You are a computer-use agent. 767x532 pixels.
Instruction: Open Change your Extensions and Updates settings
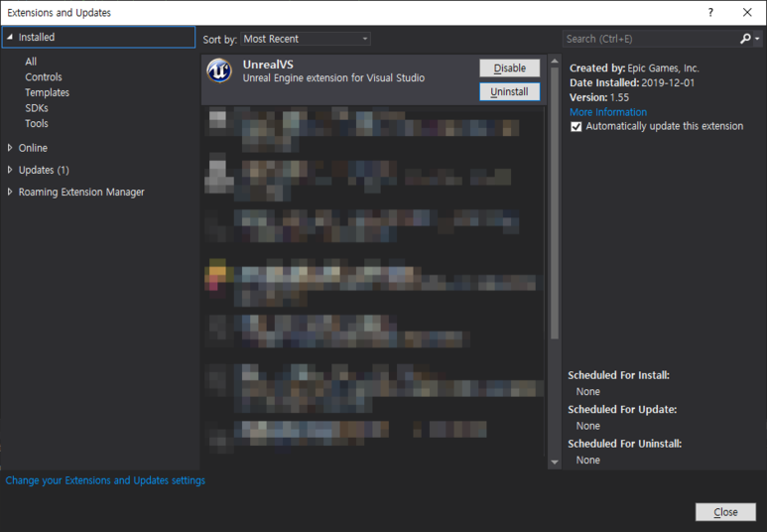(105, 480)
